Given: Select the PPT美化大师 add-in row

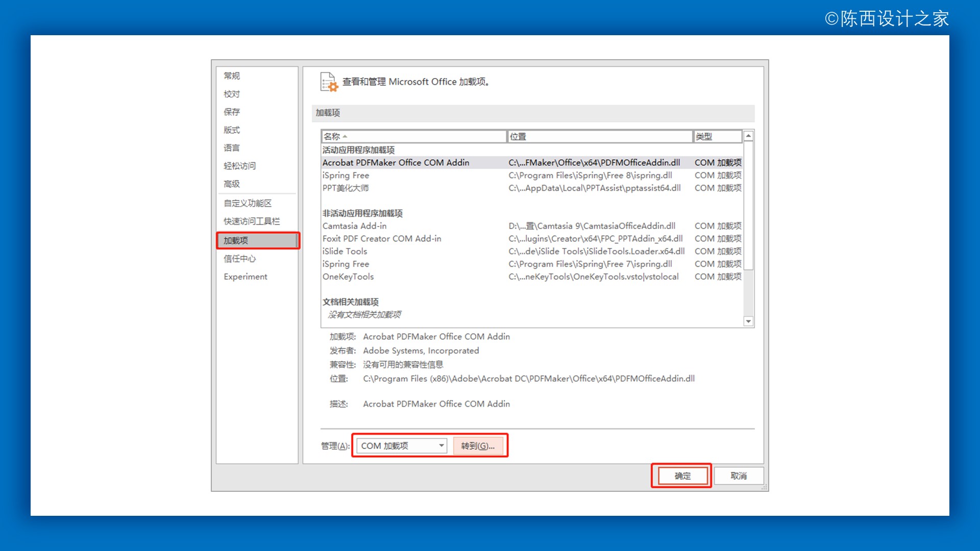Looking at the screenshot, I should coord(532,188).
